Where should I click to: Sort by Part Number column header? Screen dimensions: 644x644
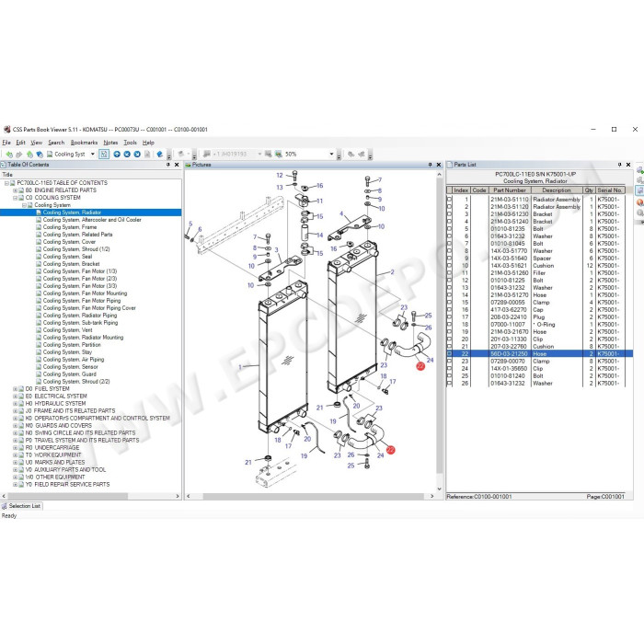pos(510,190)
